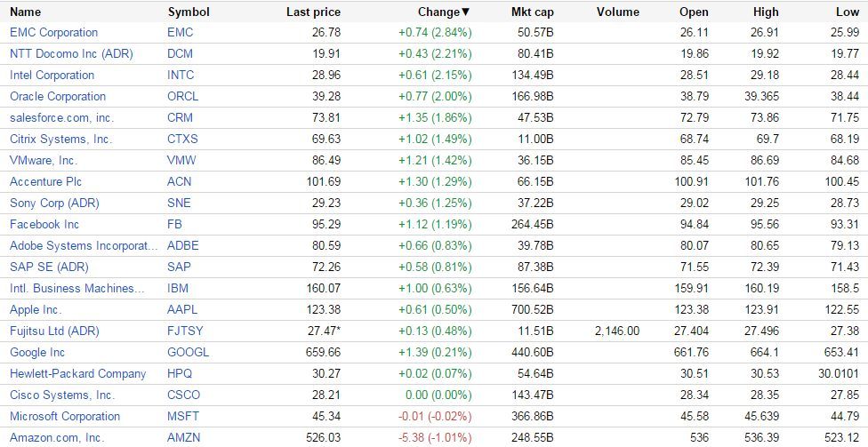Sort table by Change column arrow
868x447 pixels.
pos(465,12)
